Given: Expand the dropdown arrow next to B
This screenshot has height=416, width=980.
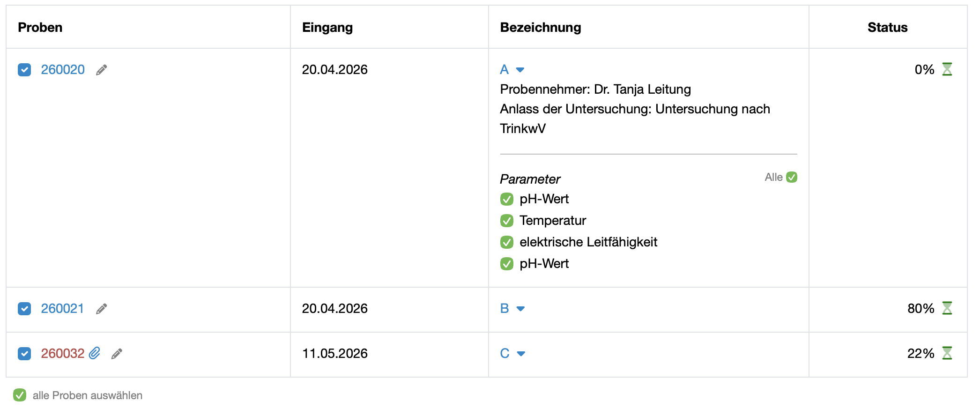Looking at the screenshot, I should (520, 309).
